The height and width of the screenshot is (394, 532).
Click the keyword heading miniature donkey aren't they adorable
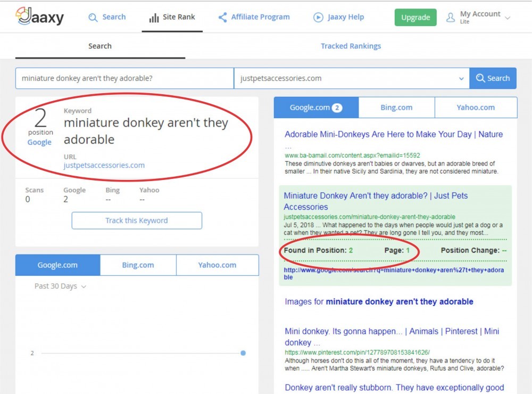pos(146,131)
